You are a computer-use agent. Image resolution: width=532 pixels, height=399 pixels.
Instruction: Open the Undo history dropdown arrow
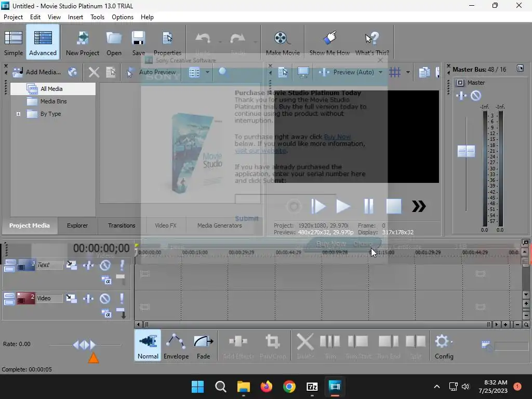[220, 42]
